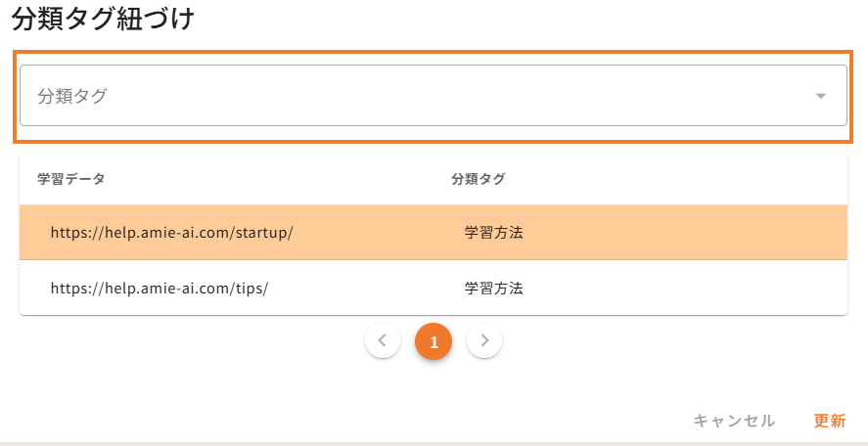Click 学習方法 tag in the startup row
Screen dimensions: 868x446
pos(494,233)
